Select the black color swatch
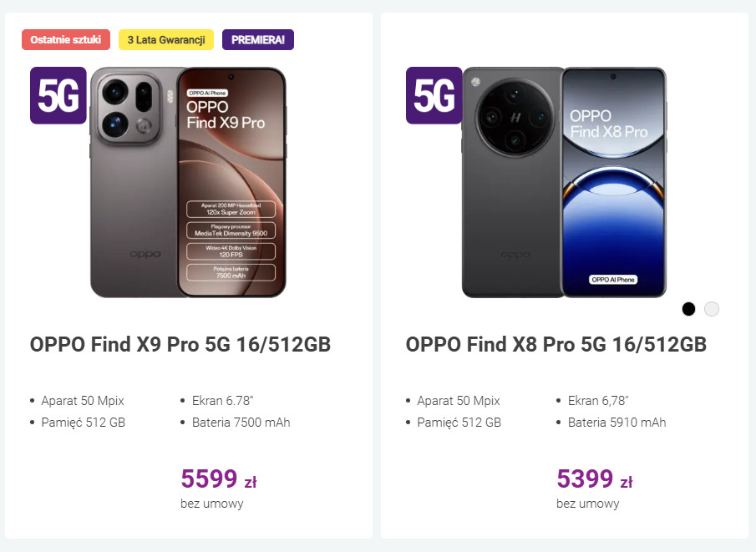Screen dimensions: 756x552 (x=688, y=309)
